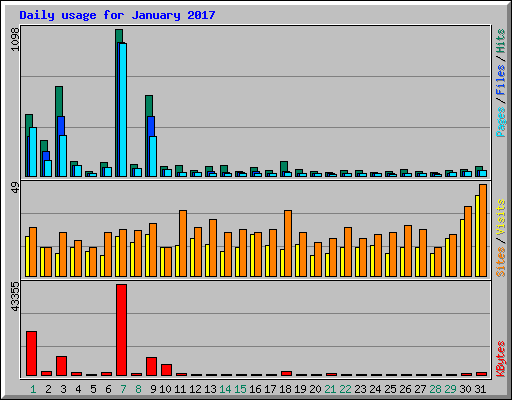This screenshot has height=400, width=512.
Task: Click the orange Visits bar for day 13
Action: 213,248
